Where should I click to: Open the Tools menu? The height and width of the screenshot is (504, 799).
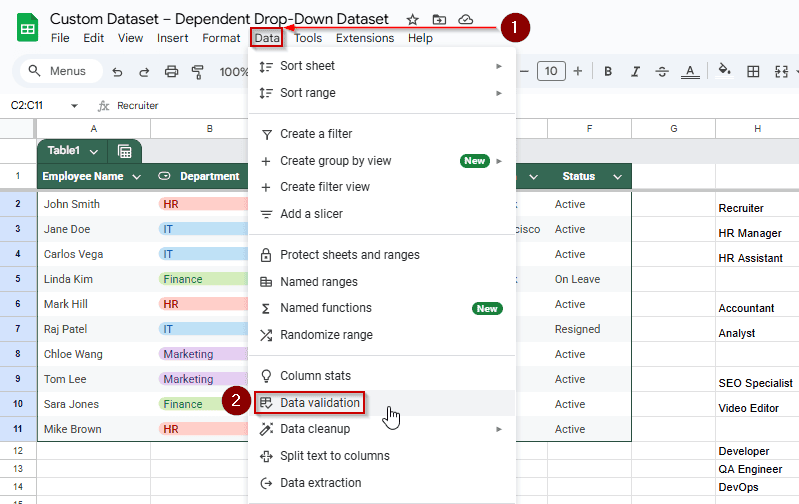(x=308, y=38)
